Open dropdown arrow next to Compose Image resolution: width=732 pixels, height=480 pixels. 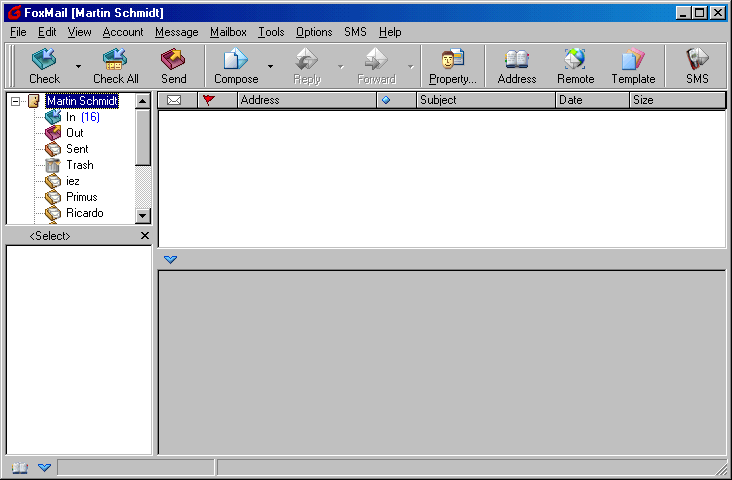(270, 66)
